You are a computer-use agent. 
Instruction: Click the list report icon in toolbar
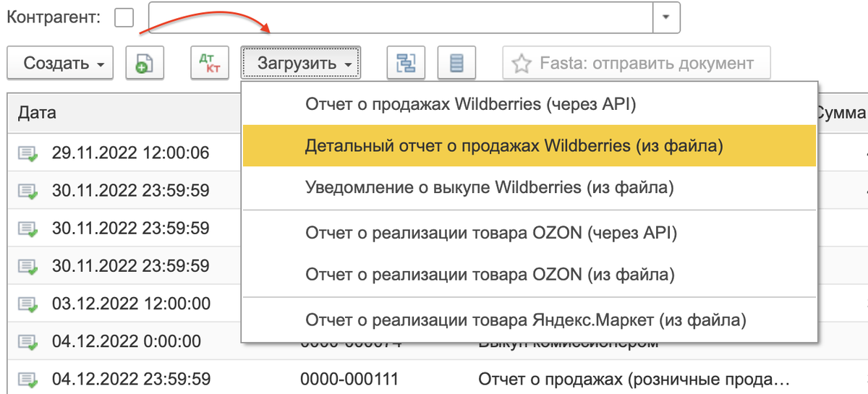point(456,63)
